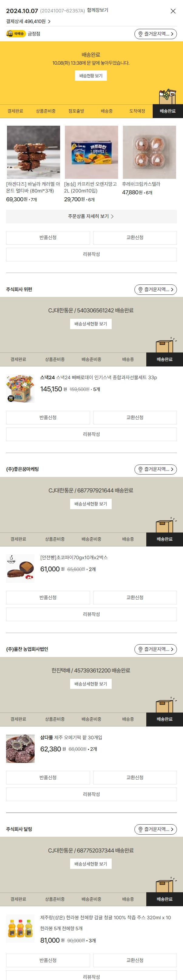Tap the 한라봉 천혜향 juice bottles image
Viewport: 183px width, 980px height.
21,928
